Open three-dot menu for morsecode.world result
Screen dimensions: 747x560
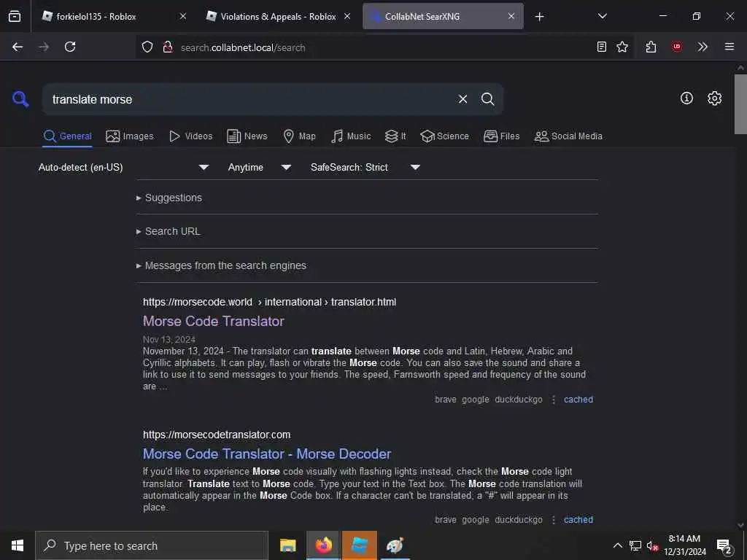point(553,400)
